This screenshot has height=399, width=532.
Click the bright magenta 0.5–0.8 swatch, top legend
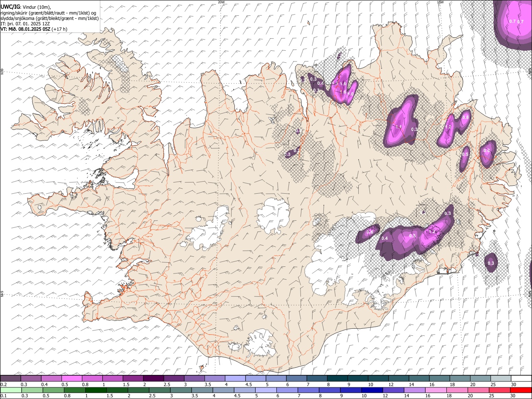coord(71,379)
